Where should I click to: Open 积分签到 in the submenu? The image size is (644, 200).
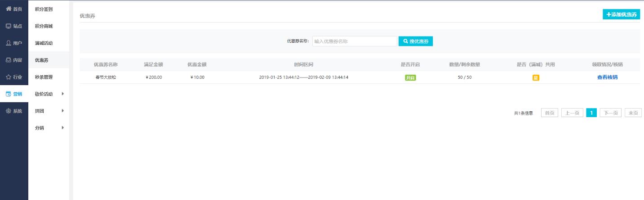(44, 9)
